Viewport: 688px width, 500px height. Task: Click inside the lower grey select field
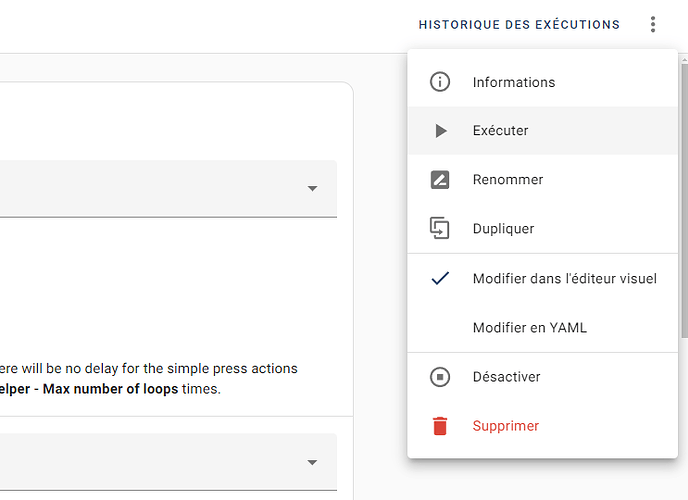tap(150, 462)
